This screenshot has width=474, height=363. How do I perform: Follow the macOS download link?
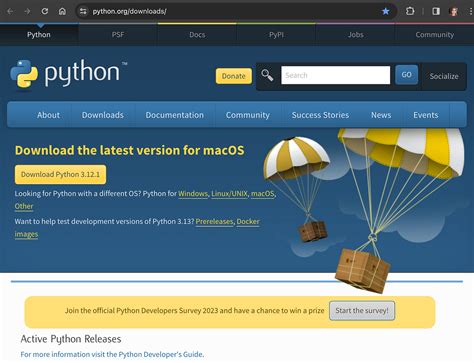(263, 194)
